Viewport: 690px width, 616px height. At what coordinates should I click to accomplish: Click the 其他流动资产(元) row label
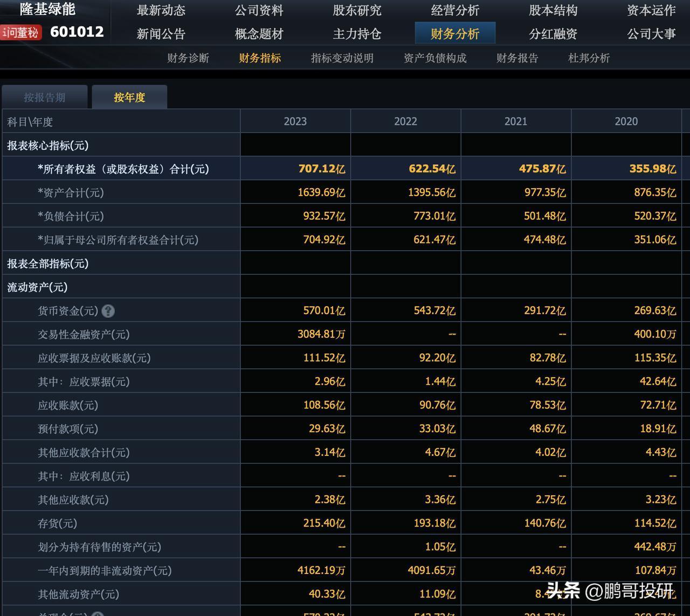(x=78, y=594)
